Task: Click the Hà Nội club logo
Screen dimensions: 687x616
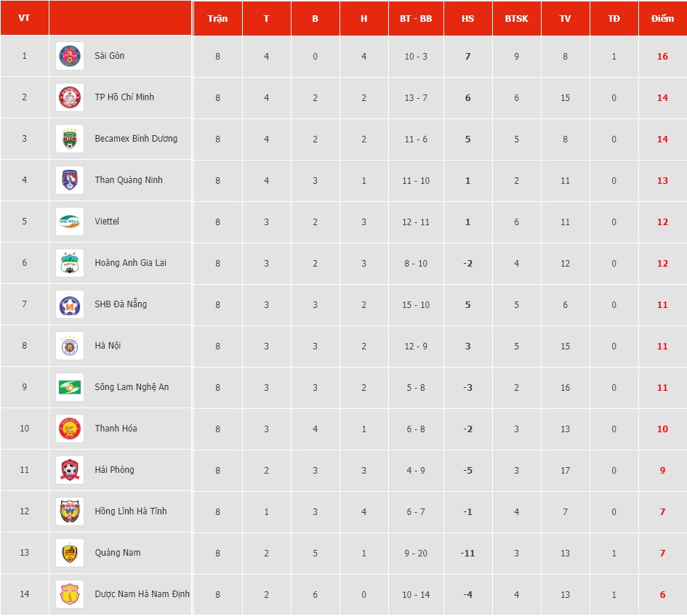Action: point(70,346)
